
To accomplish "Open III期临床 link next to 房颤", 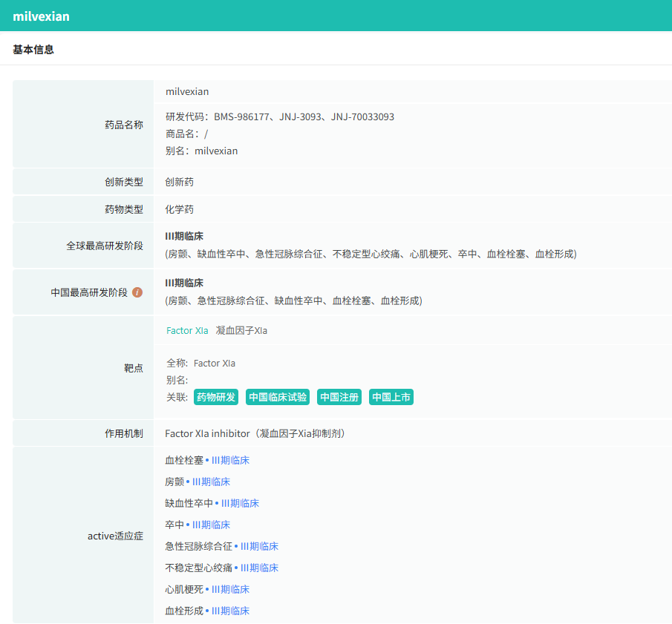I will coord(211,482).
